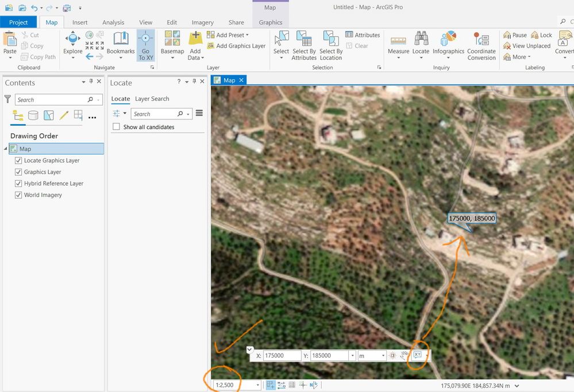Uncheck the World Imagery layer
The width and height of the screenshot is (574, 392).
point(18,195)
